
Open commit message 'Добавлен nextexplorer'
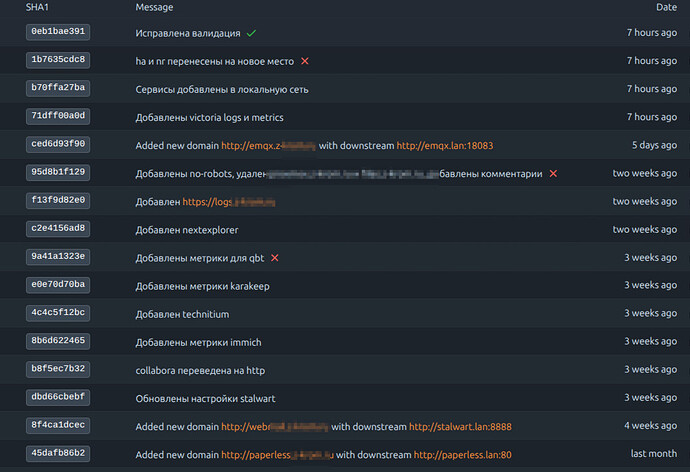click(x=194, y=229)
